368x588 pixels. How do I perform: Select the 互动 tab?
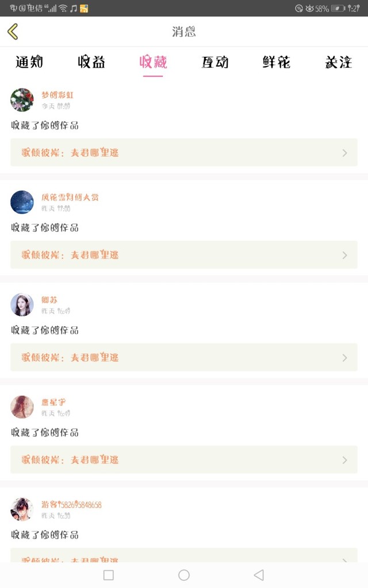[x=214, y=62]
